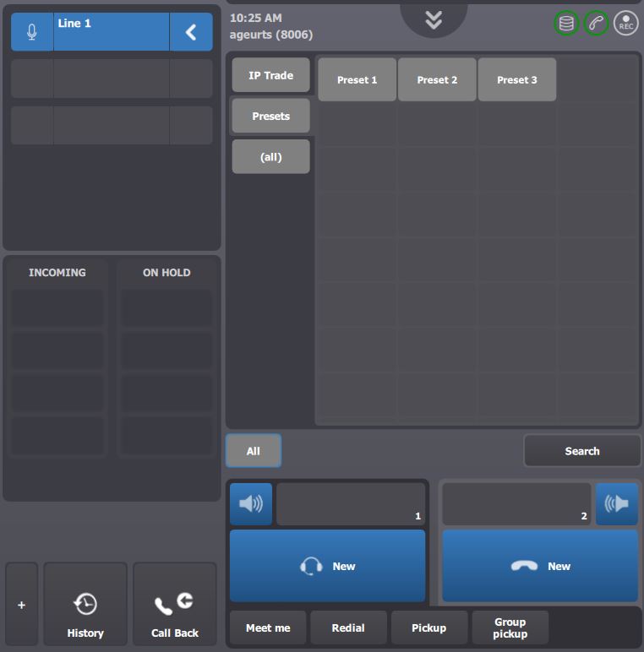Open the Search button
The height and width of the screenshot is (652, 644).
pyautogui.click(x=582, y=451)
